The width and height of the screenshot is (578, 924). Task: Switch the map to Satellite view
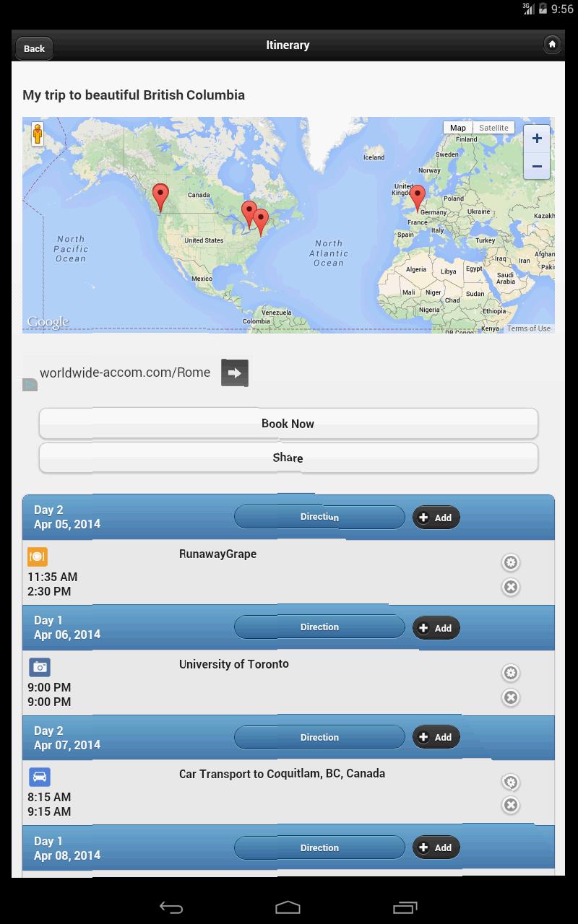tap(493, 127)
